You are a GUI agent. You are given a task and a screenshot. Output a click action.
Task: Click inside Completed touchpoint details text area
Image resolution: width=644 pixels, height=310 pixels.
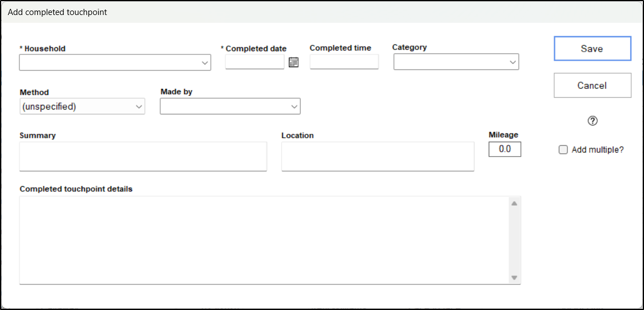click(263, 240)
